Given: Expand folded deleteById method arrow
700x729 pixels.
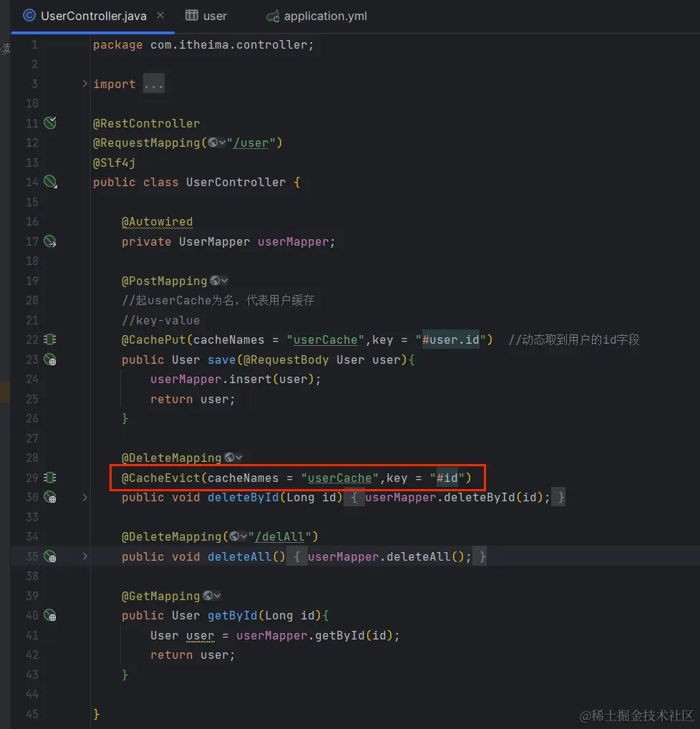Looking at the screenshot, I should tap(84, 497).
